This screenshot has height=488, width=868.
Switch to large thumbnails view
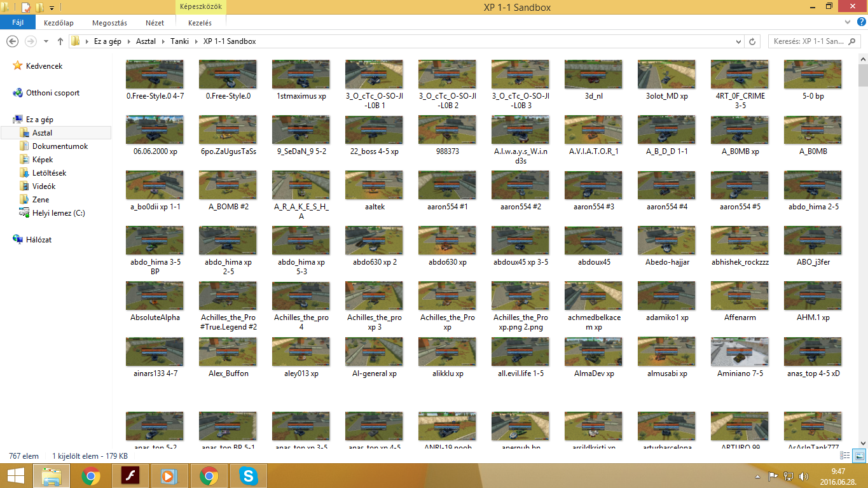point(858,456)
